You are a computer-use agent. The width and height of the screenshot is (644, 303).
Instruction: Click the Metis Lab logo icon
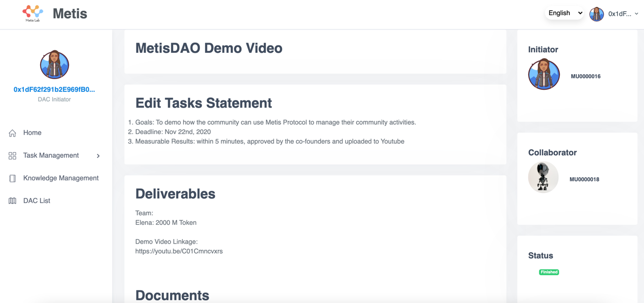click(x=32, y=13)
